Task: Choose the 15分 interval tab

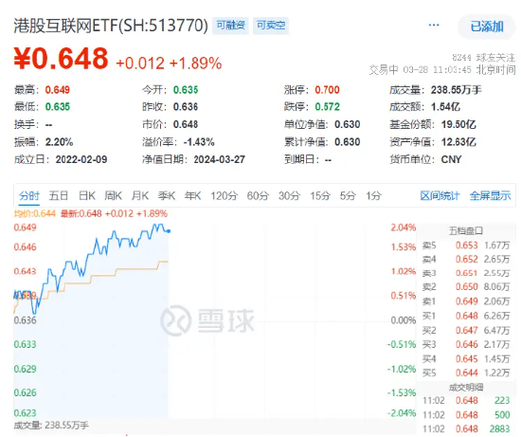Action: (320, 196)
